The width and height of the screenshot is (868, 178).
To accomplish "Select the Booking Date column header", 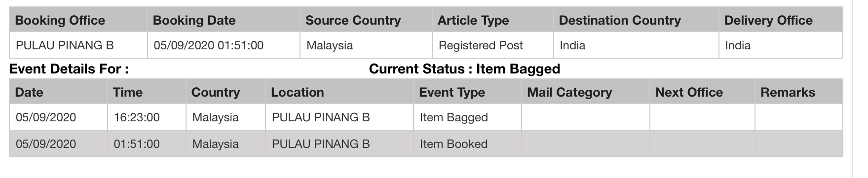I will [224, 20].
